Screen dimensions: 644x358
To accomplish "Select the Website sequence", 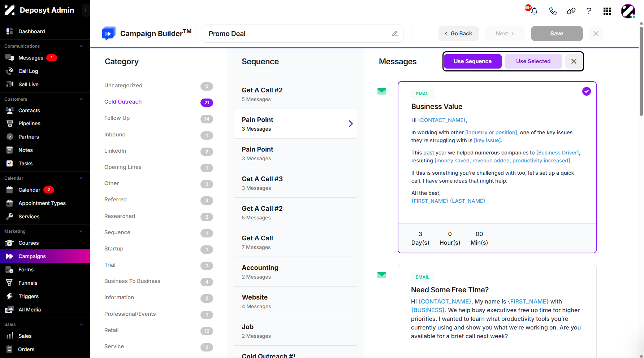I will [296, 301].
